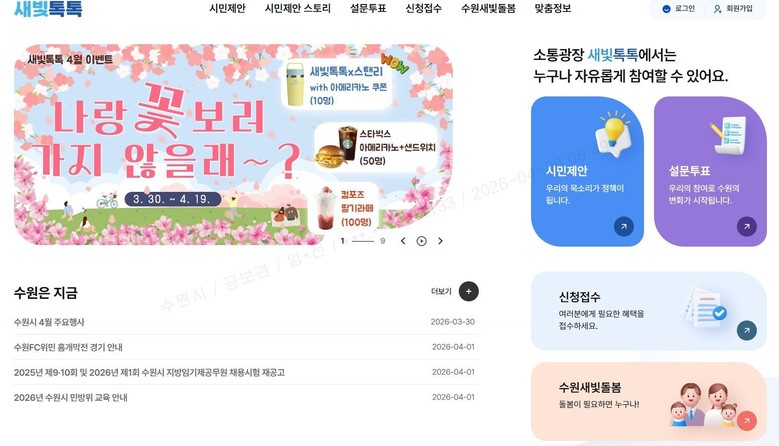Click the 더보기 plus icon
The width and height of the screenshot is (779, 446).
coord(468,292)
